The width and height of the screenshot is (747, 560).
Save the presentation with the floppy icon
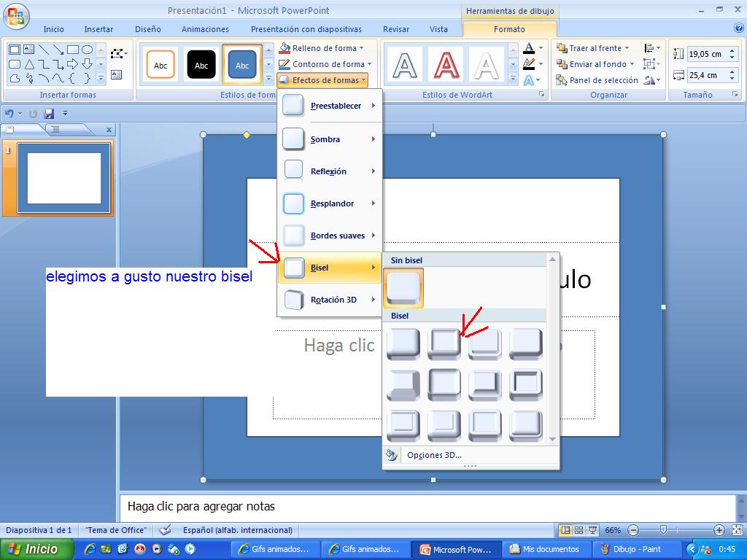click(x=49, y=113)
